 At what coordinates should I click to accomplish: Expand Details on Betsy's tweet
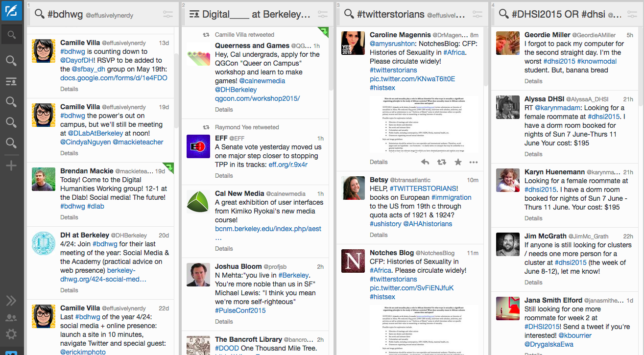pos(379,235)
